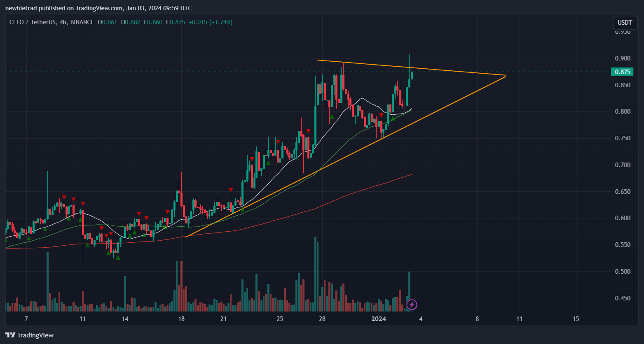Click the 7 date label on time axis
Viewport: 644px width, 344px height.
[x=26, y=319]
